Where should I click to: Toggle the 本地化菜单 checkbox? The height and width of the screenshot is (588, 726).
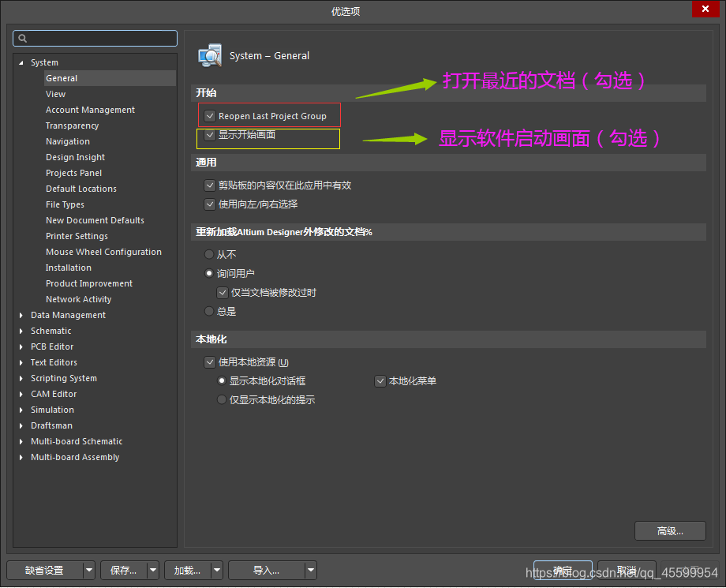[380, 381]
